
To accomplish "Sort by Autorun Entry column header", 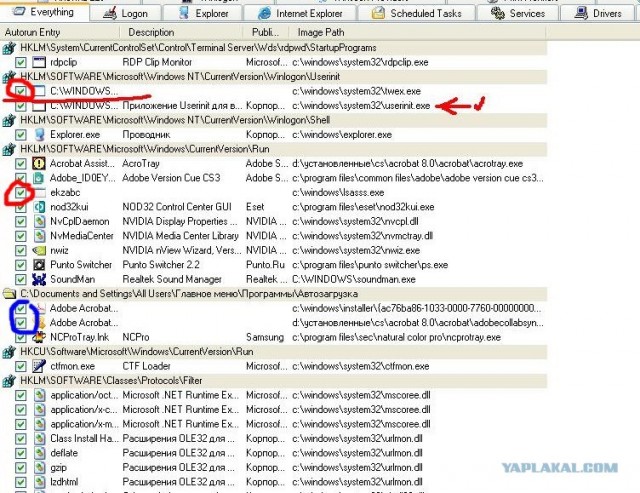I will point(60,32).
